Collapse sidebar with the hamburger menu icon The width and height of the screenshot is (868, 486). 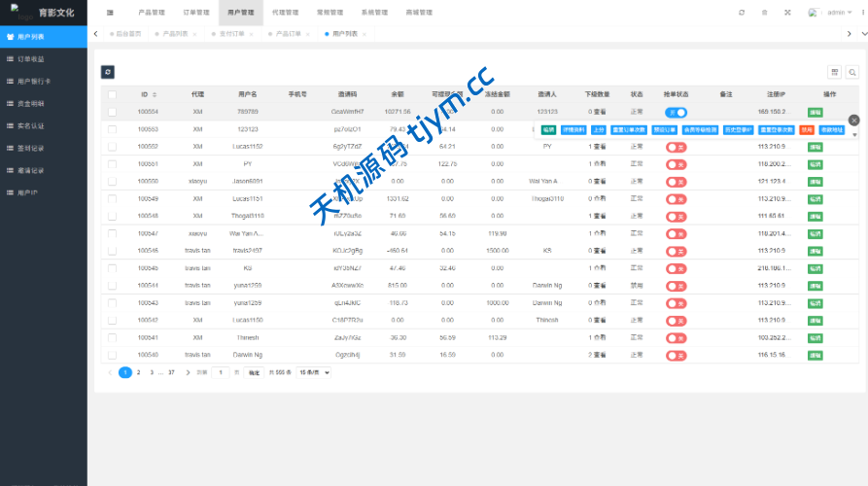pos(110,13)
